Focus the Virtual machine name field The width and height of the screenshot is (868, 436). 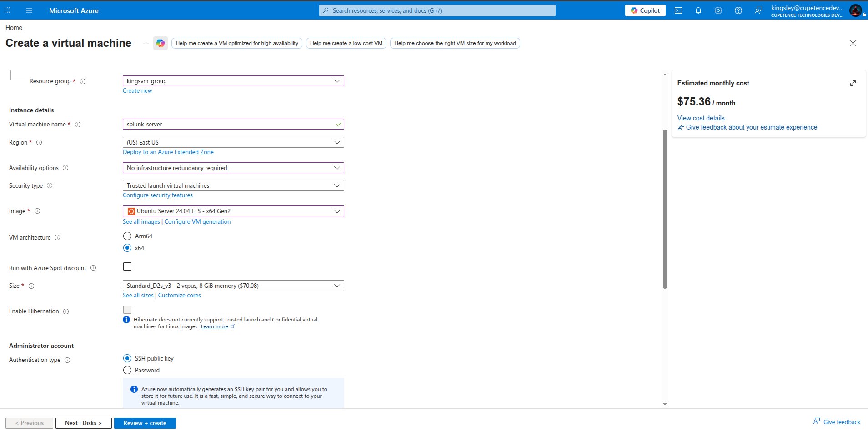[233, 124]
